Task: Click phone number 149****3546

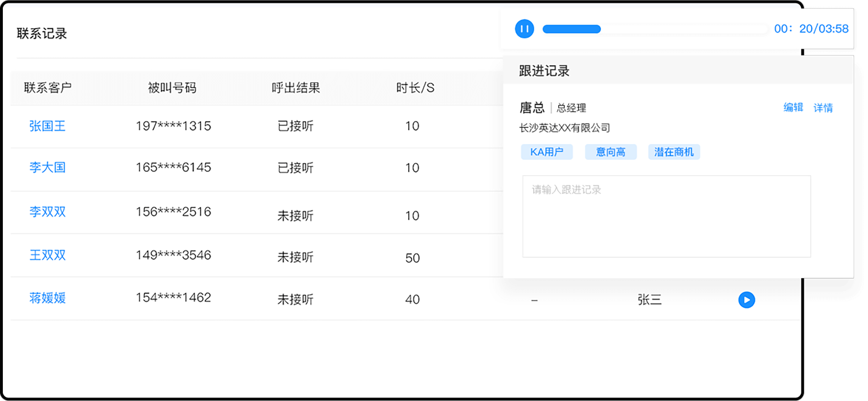Action: pyautogui.click(x=173, y=255)
